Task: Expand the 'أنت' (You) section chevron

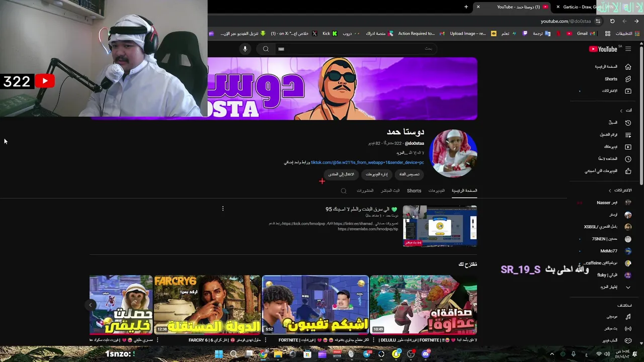Action: pos(621,111)
